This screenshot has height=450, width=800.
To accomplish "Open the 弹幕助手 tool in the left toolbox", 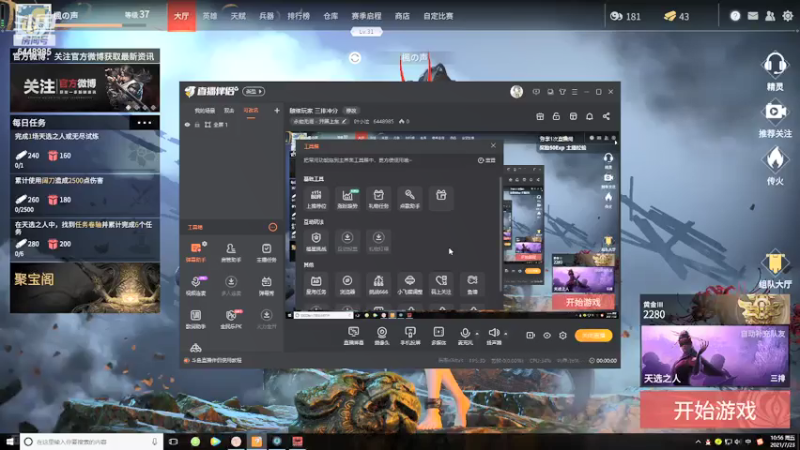I will (x=195, y=252).
